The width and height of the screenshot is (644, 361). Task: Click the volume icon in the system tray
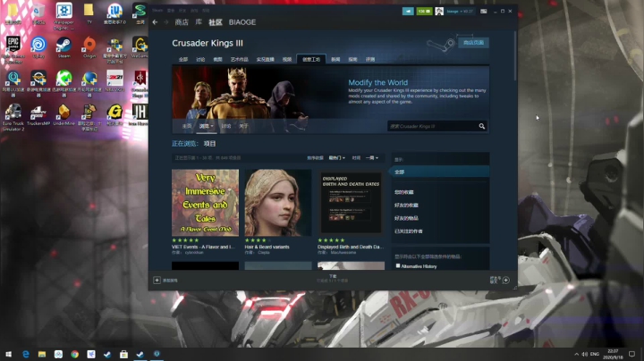[x=584, y=354]
